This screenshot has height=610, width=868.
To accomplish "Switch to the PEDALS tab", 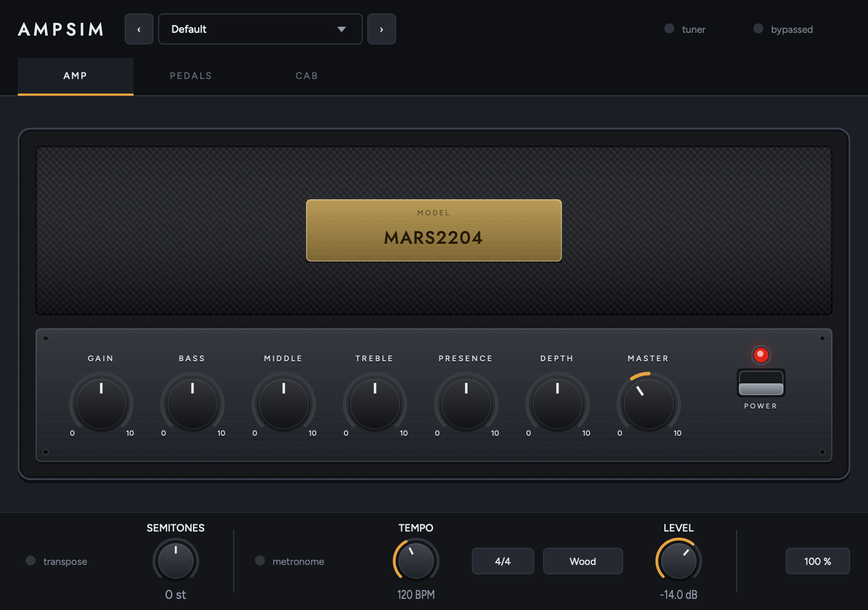I will click(191, 76).
